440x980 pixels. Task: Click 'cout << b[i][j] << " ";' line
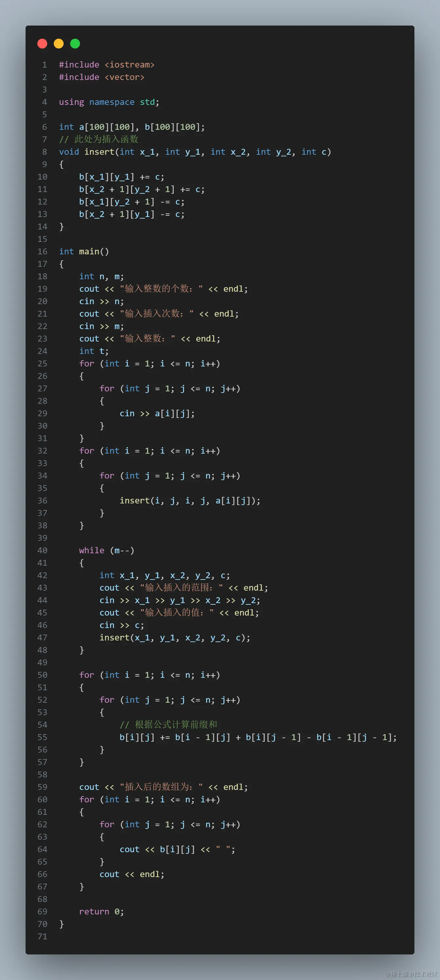point(177,850)
